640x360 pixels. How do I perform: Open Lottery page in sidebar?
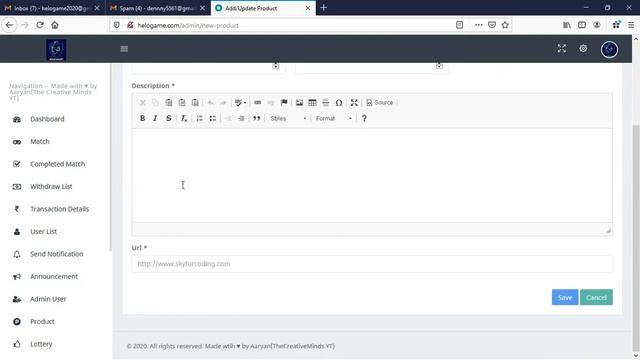(41, 344)
